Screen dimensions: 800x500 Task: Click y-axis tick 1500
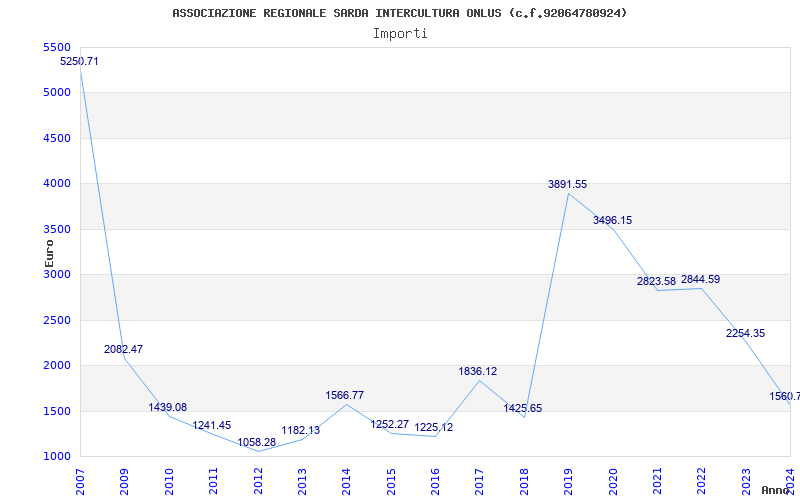point(57,411)
